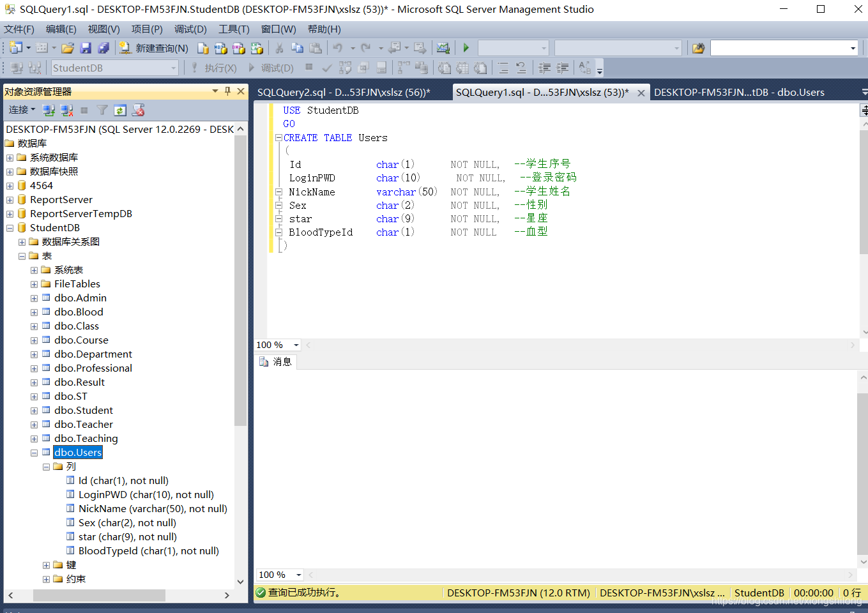The height and width of the screenshot is (613, 868).
Task: Click the Analysis Services XMLA Query icon
Action: [257, 48]
